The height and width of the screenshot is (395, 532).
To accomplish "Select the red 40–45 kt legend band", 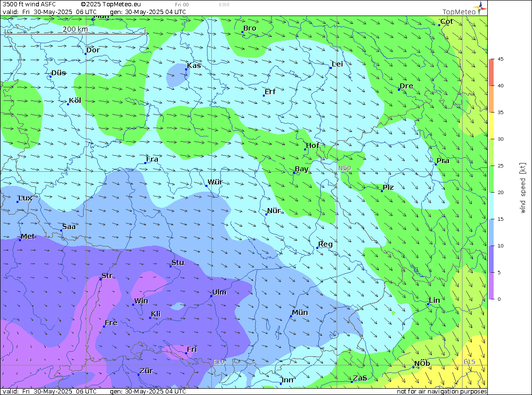I will tap(492, 72).
